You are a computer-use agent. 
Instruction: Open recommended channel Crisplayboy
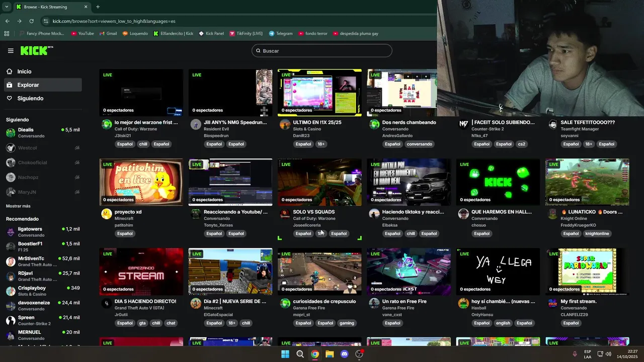[x=43, y=291]
